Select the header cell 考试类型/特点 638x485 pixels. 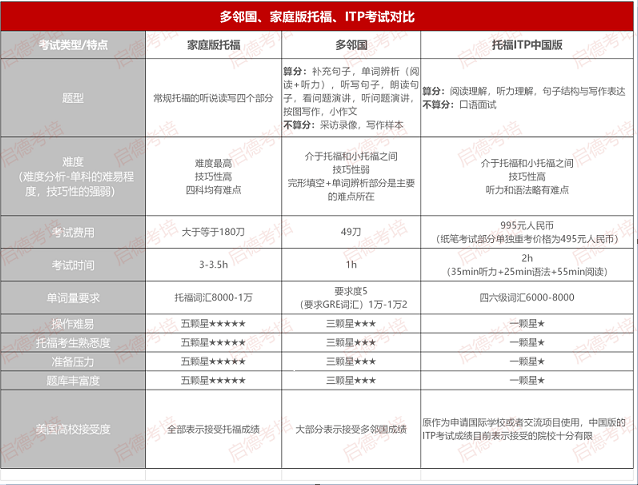(x=73, y=45)
